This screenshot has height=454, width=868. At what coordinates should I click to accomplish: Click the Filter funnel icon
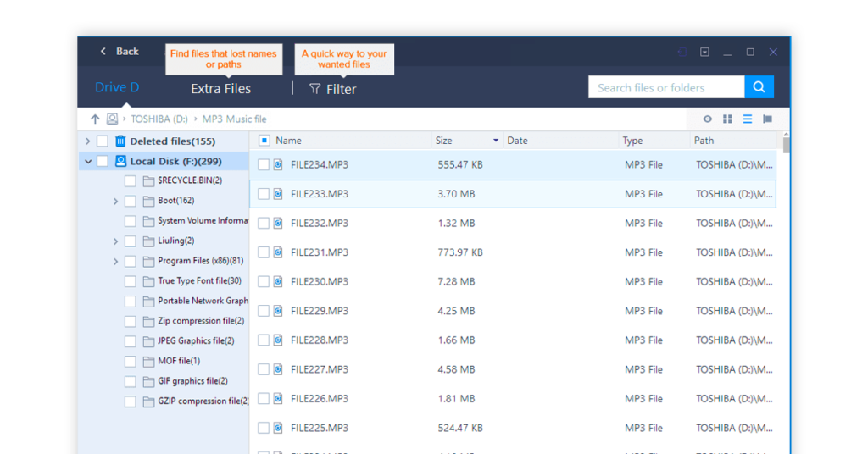click(x=315, y=88)
